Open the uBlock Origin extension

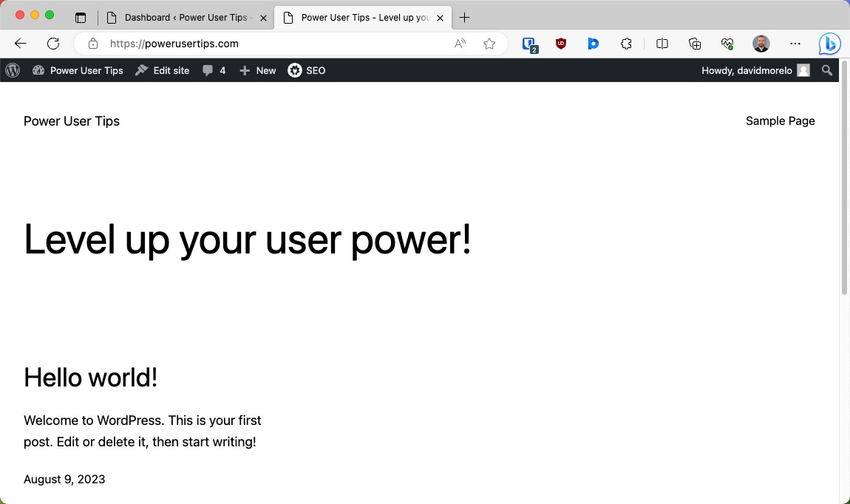click(561, 44)
